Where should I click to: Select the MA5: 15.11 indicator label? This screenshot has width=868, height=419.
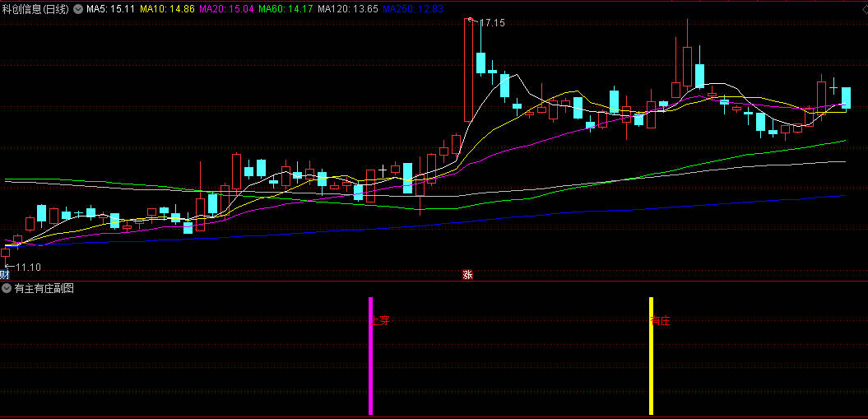[110, 9]
